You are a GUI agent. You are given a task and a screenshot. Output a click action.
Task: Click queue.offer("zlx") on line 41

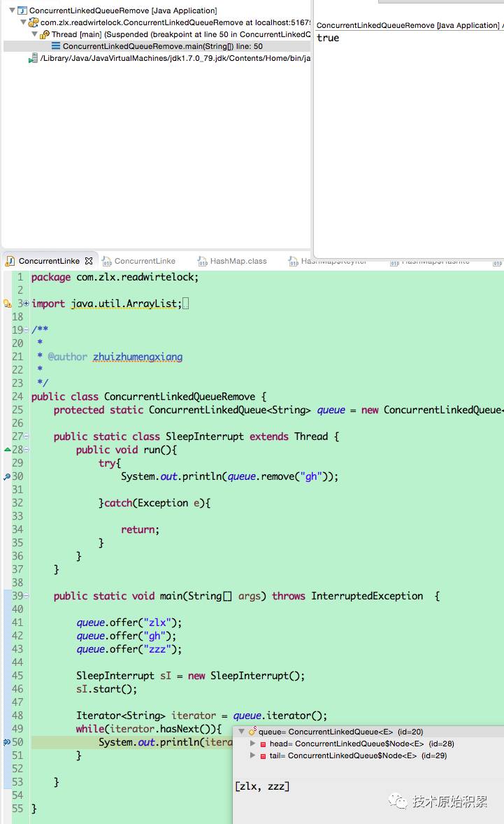(x=129, y=623)
